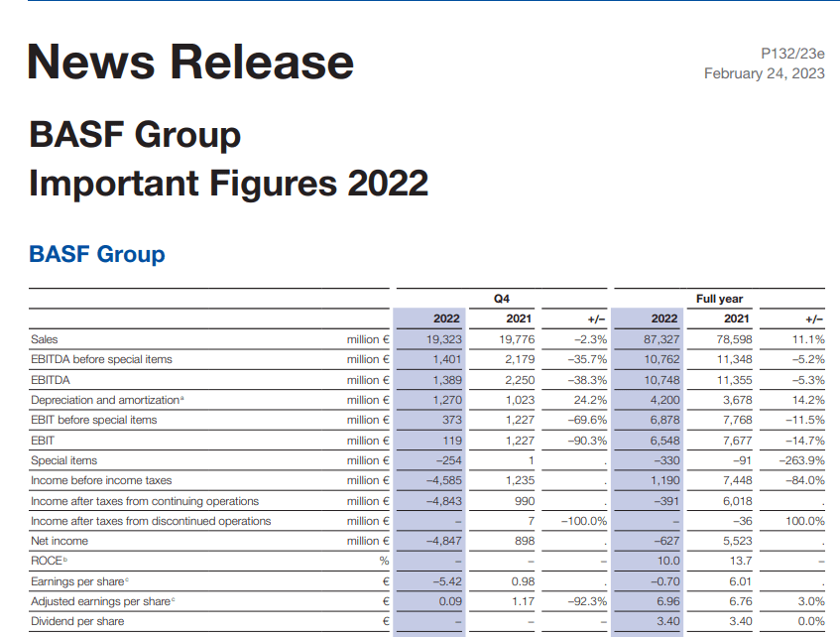Click the February 24, 2023 date

764,73
